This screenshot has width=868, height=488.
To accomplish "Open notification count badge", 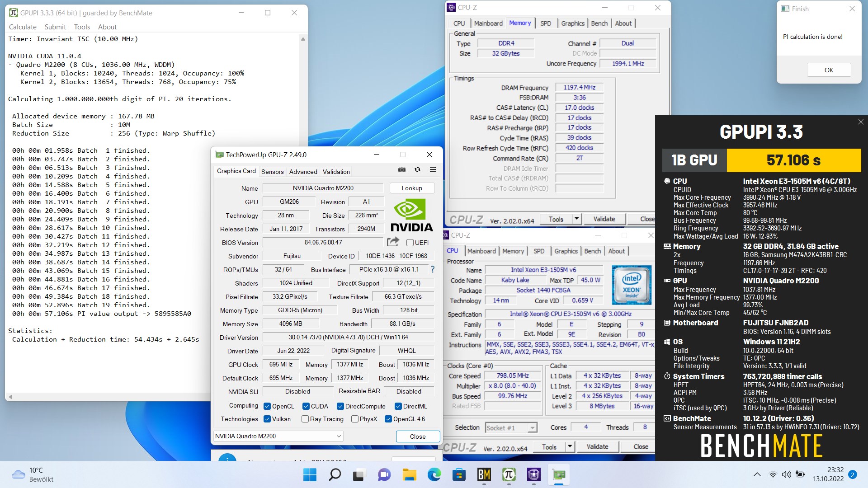I will coord(853,474).
